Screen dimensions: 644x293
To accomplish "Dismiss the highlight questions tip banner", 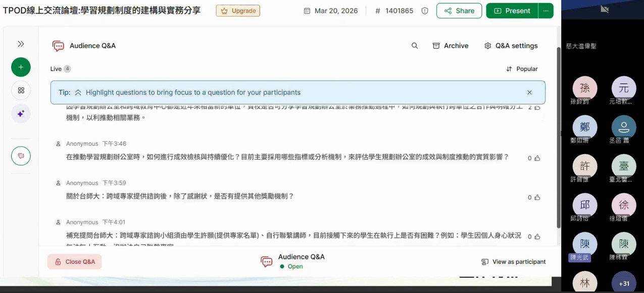I will (x=529, y=92).
